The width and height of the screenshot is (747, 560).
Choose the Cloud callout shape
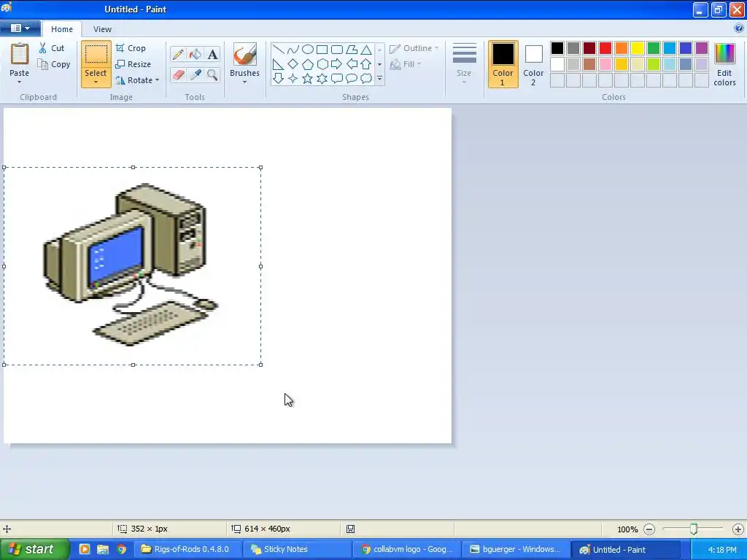pyautogui.click(x=366, y=79)
